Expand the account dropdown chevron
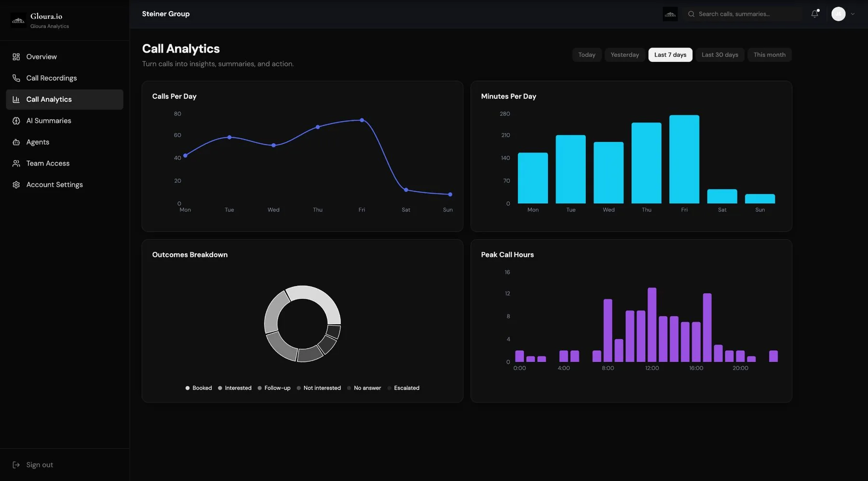The height and width of the screenshot is (481, 868). pos(853,14)
